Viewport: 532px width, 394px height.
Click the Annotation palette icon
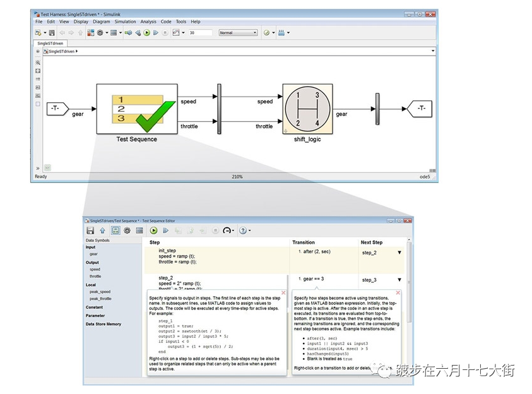click(x=38, y=87)
